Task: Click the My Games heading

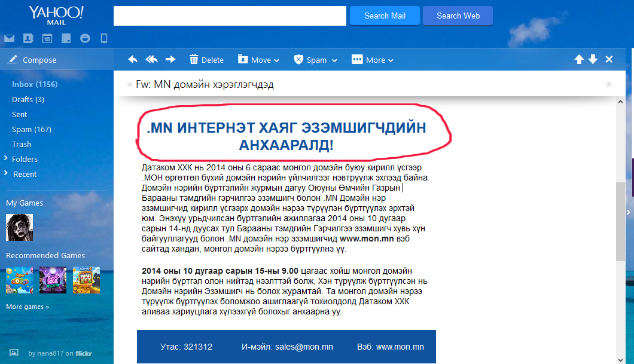Action: pyautogui.click(x=25, y=203)
